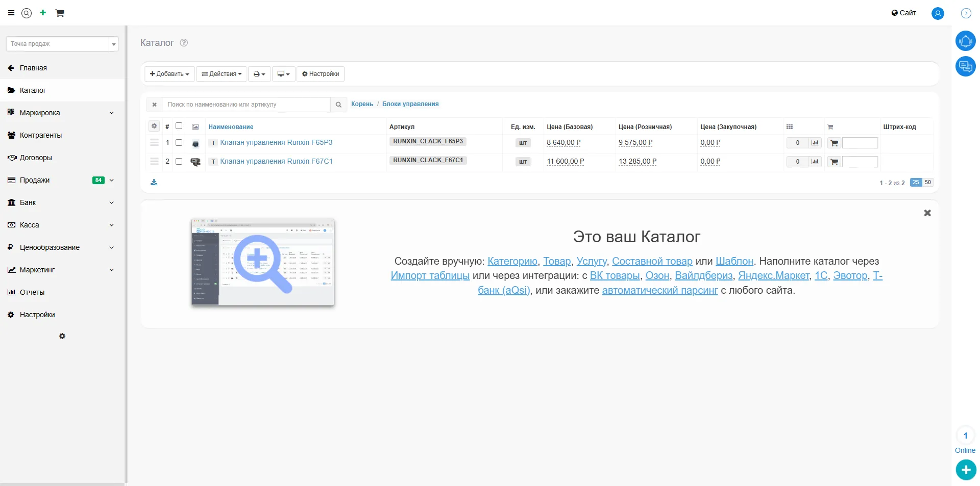Viewport: 980px width, 486px height.
Task: Expand the Точка продаж combo box
Action: click(x=114, y=44)
